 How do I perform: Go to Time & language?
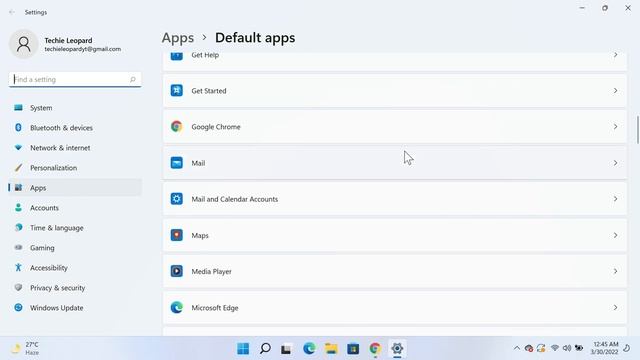tap(75, 228)
